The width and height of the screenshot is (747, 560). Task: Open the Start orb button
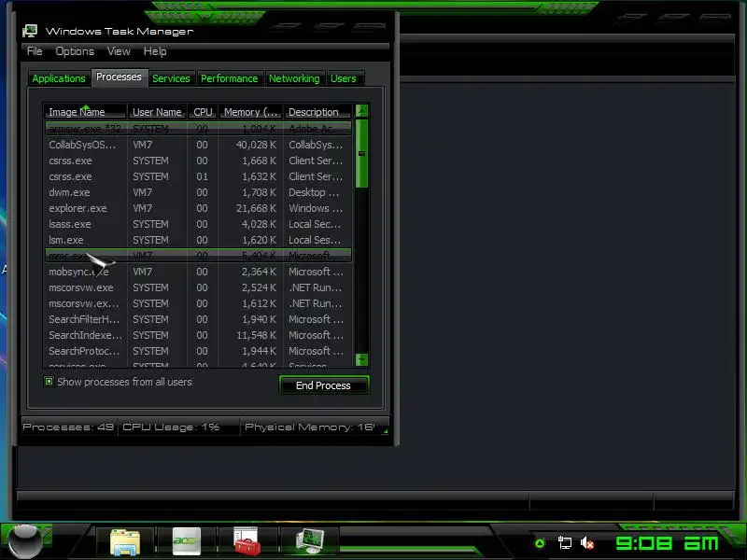pyautogui.click(x=25, y=542)
